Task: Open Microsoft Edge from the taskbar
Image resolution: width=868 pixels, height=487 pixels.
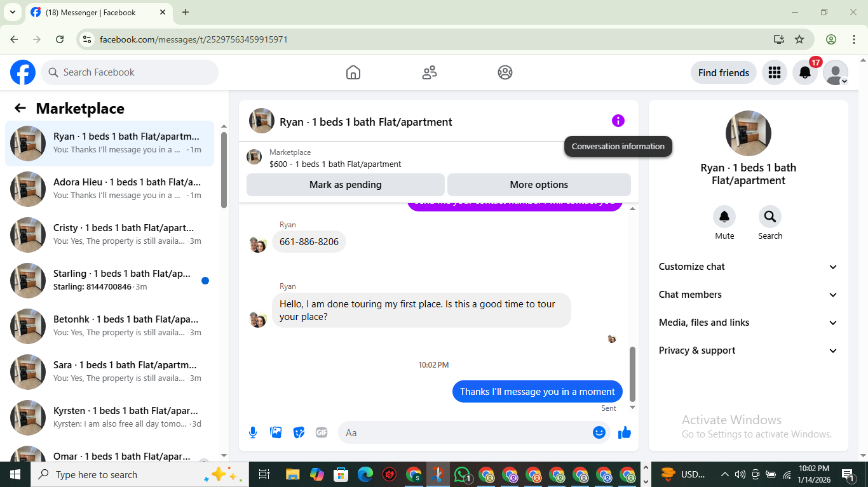Action: 365,474
